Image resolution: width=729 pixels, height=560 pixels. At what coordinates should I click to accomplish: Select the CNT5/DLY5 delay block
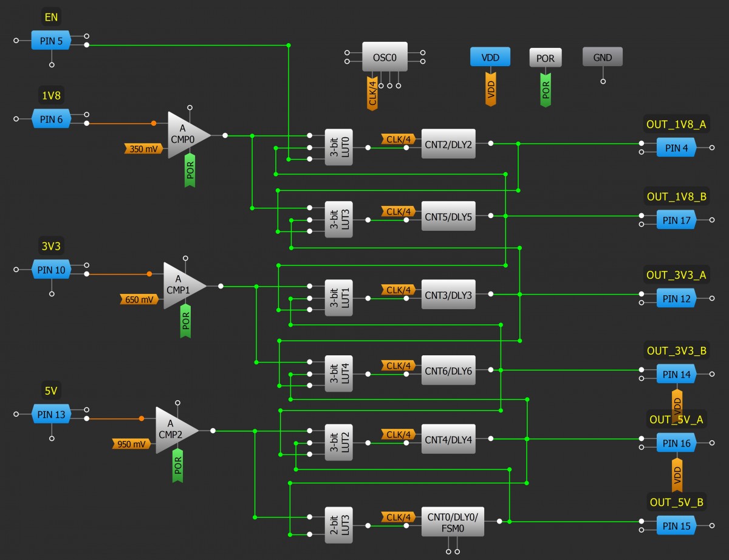[x=448, y=216]
